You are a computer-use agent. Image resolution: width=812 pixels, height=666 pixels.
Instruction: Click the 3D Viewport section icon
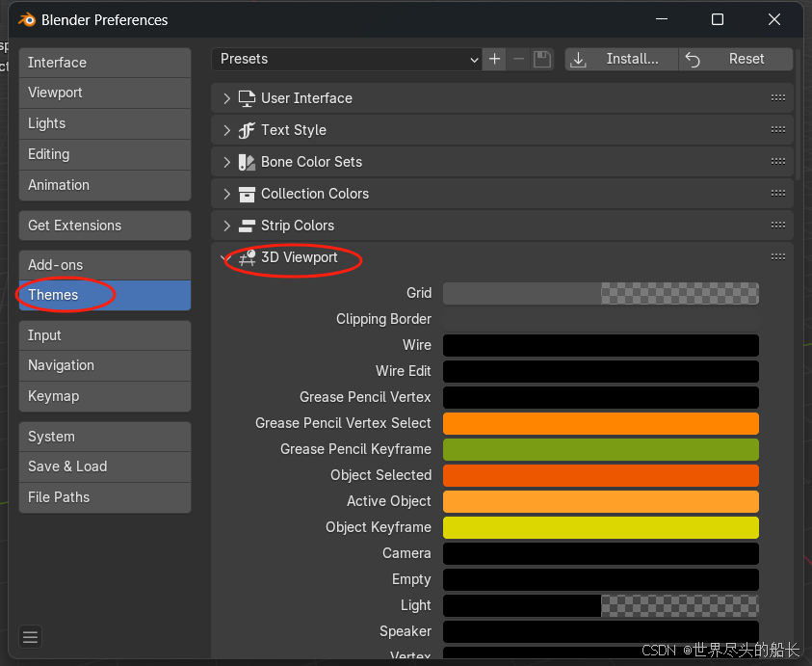247,257
